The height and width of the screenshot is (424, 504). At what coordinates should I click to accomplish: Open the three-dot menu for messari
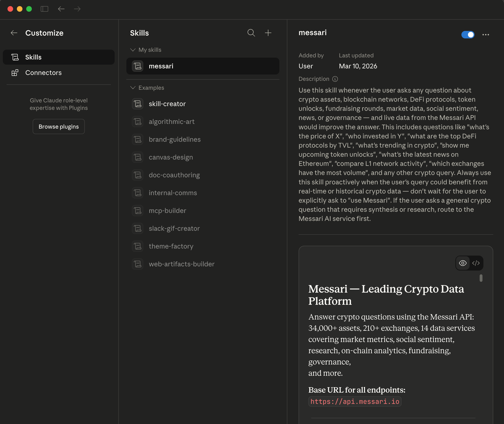click(x=486, y=35)
